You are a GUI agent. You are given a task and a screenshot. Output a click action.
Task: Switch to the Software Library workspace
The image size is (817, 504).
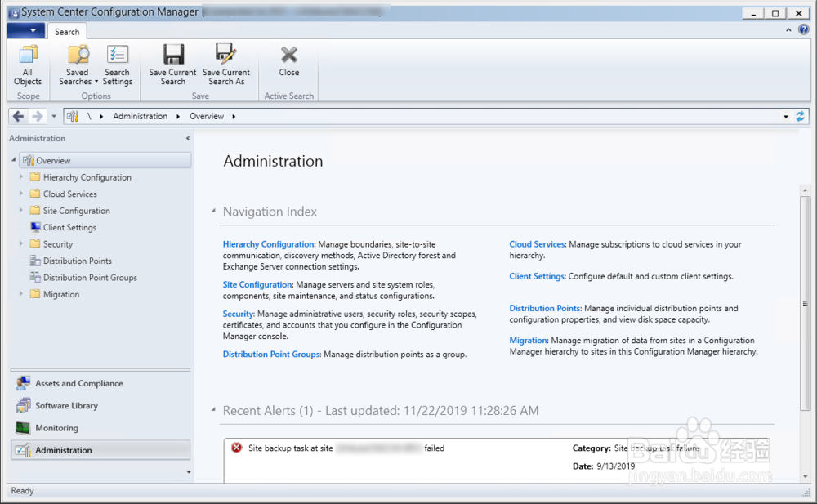(x=100, y=405)
